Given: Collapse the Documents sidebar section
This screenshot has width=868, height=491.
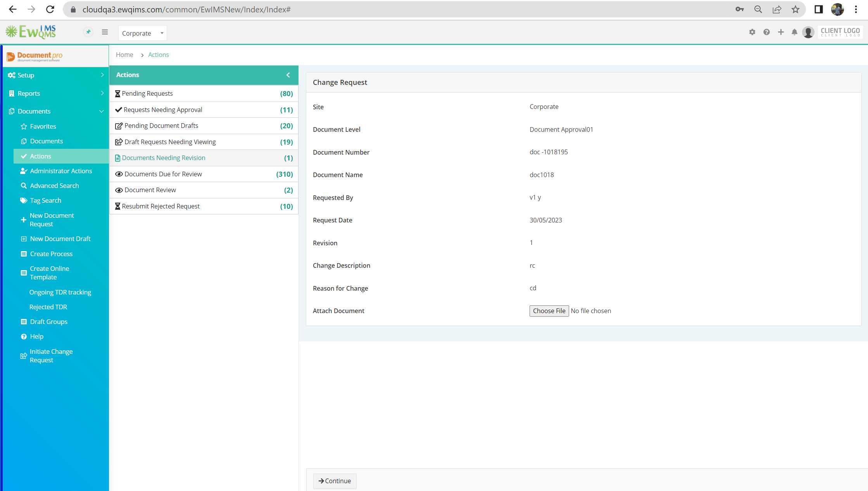Looking at the screenshot, I should [x=55, y=111].
